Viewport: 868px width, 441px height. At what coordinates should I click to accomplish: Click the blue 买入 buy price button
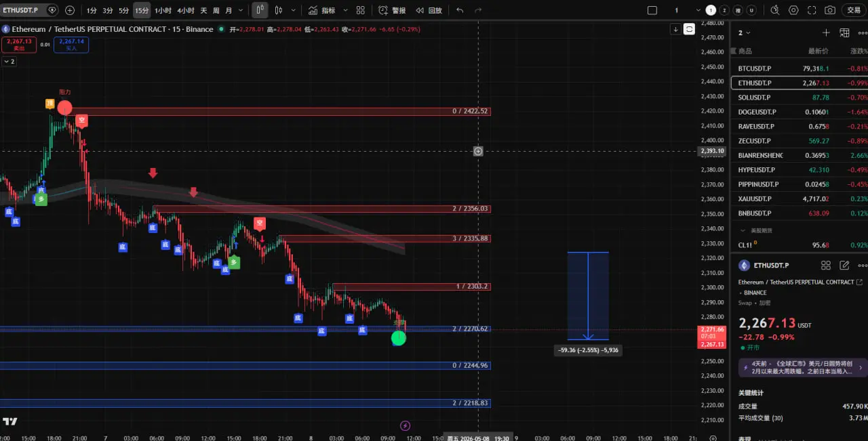point(71,44)
